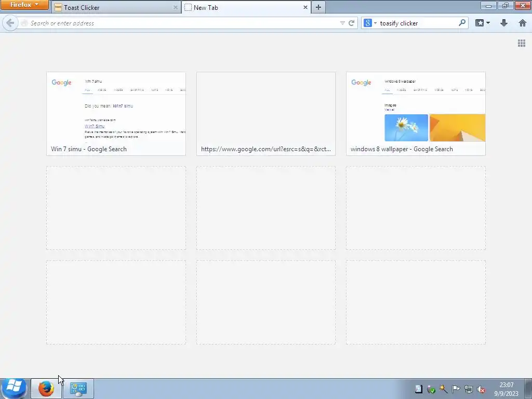Open the Downloads arrow button
This screenshot has height=399, width=532.
pyautogui.click(x=504, y=23)
